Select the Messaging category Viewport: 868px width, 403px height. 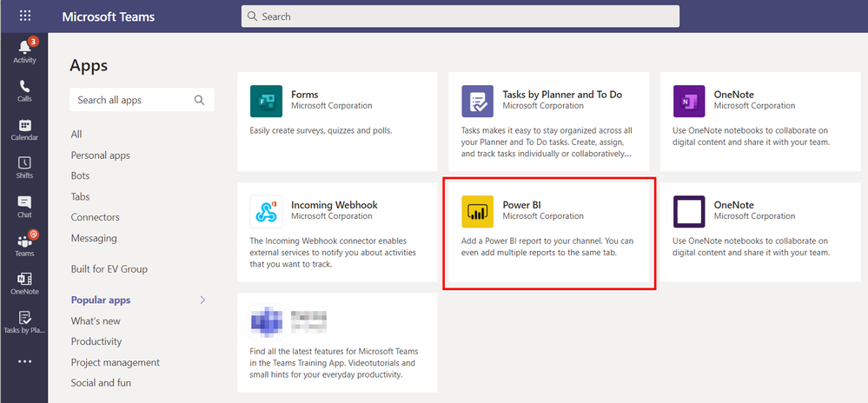click(x=94, y=239)
